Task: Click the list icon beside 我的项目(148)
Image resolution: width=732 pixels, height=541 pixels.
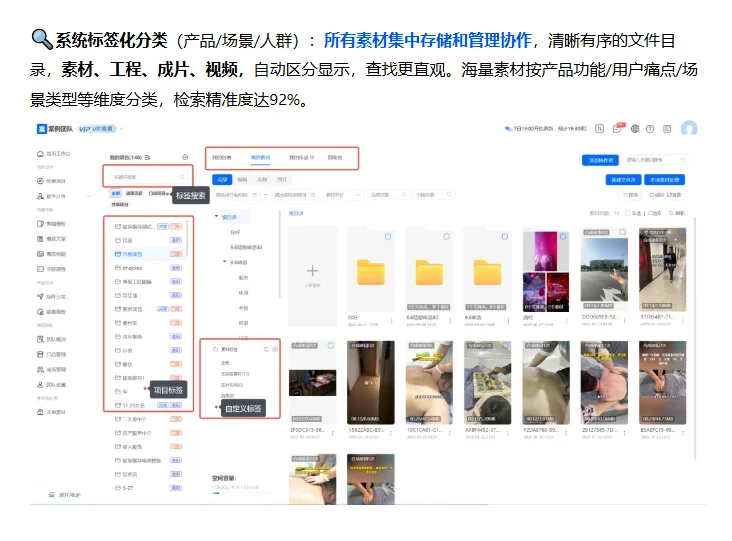Action: (148, 157)
